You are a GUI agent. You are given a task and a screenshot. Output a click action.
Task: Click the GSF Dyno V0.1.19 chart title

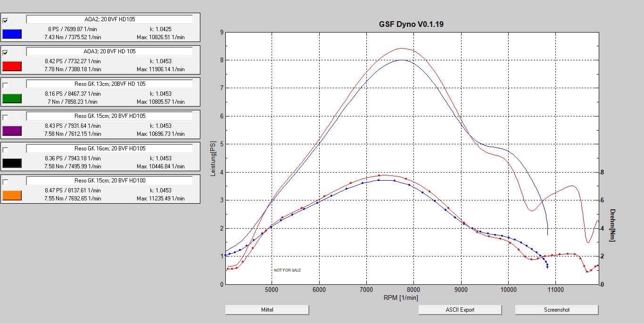click(411, 24)
